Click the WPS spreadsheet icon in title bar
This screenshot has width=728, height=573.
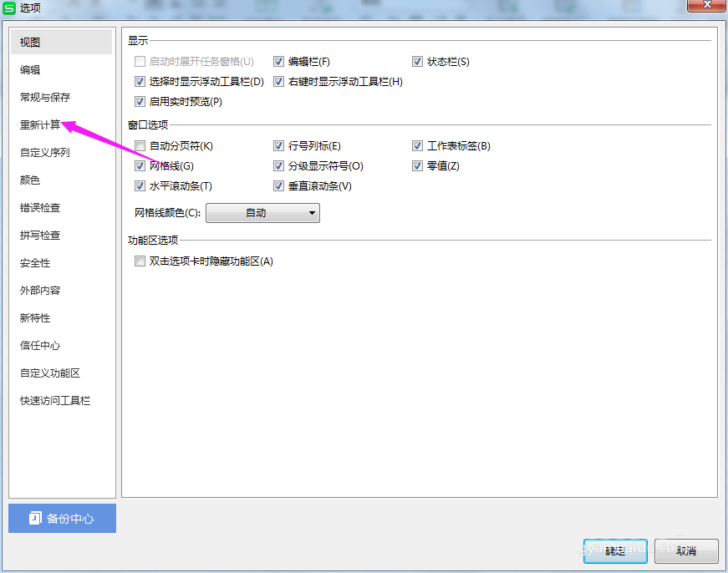[x=9, y=8]
